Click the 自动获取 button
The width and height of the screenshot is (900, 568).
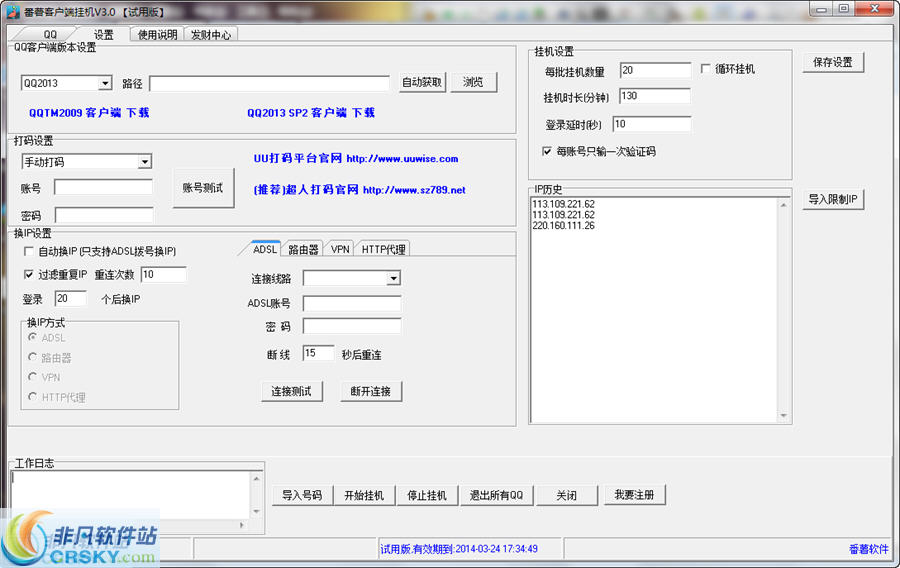point(422,83)
